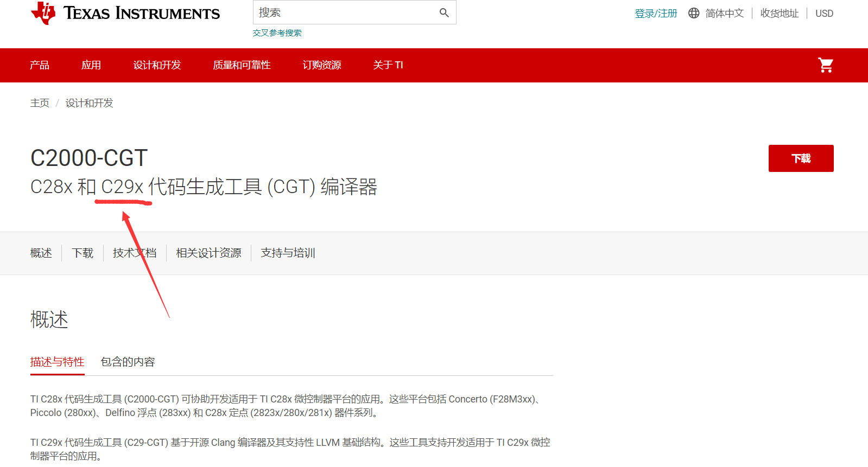Viewport: 868px width, 467px height.
Task: Jump to 相关设计资源 section anchor
Action: click(208, 253)
